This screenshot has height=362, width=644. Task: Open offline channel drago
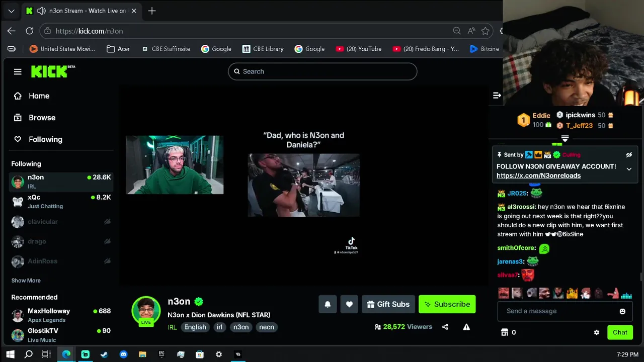[x=61, y=241]
